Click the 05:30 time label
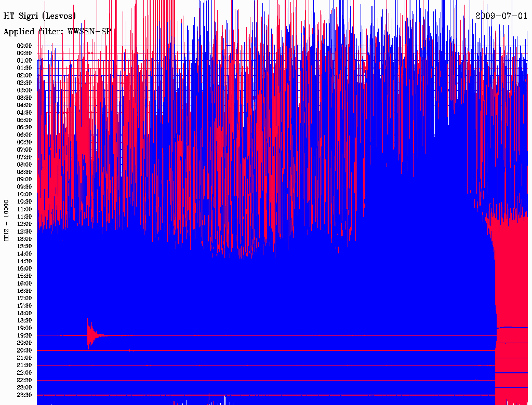Viewport: 532px width, 405px height. (x=24, y=128)
